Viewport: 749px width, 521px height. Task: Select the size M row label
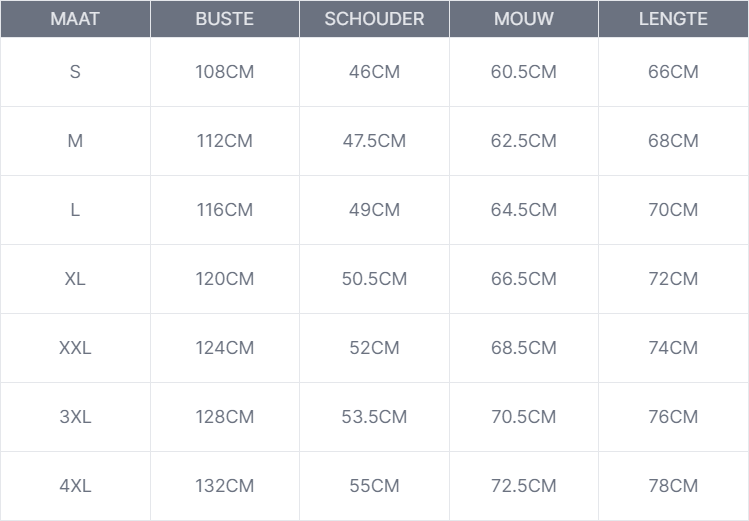(75, 141)
